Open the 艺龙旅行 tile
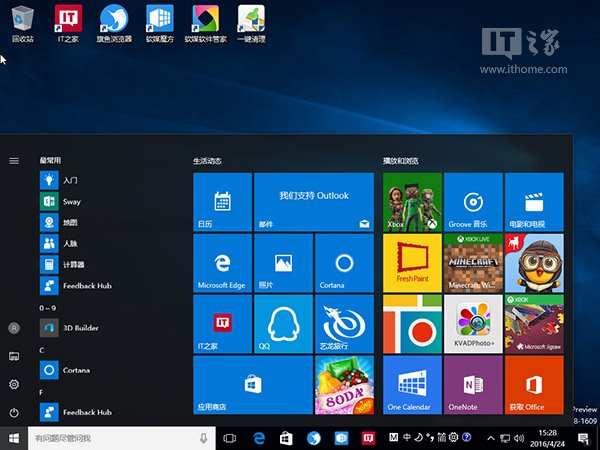The width and height of the screenshot is (600, 450). [344, 324]
